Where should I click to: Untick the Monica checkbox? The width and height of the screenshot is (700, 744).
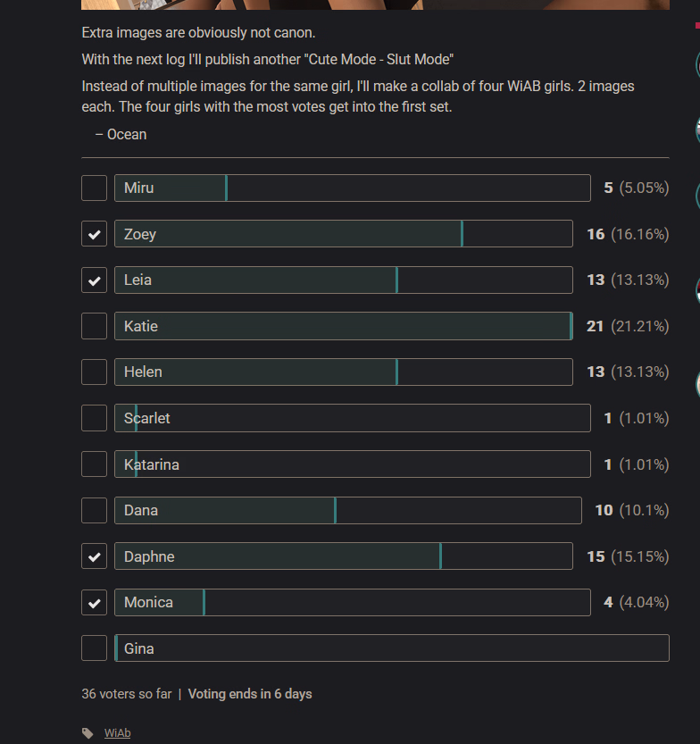[94, 603]
